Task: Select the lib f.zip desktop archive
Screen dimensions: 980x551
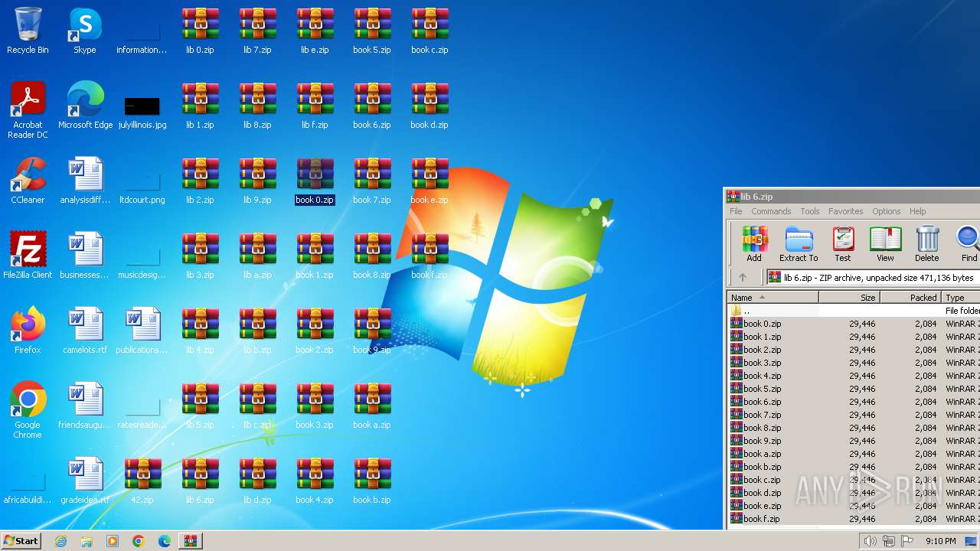Action: click(315, 106)
